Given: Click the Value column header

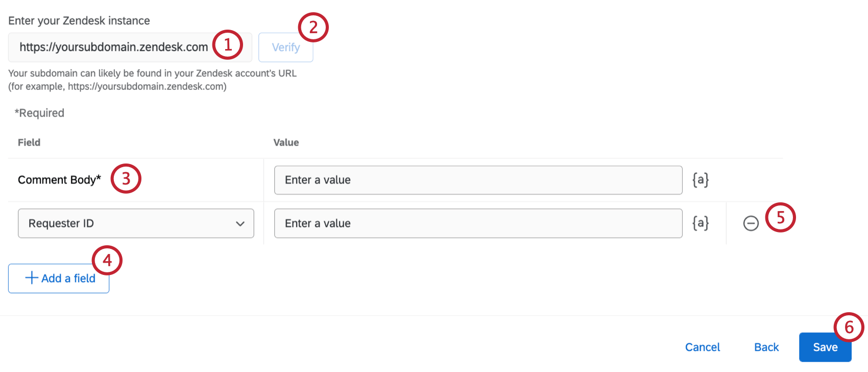Looking at the screenshot, I should [x=286, y=143].
